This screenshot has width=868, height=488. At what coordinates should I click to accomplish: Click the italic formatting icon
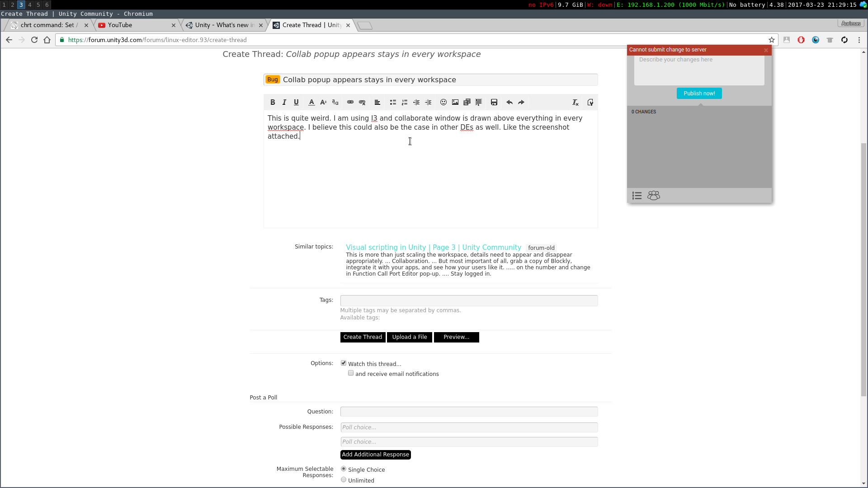pyautogui.click(x=284, y=103)
